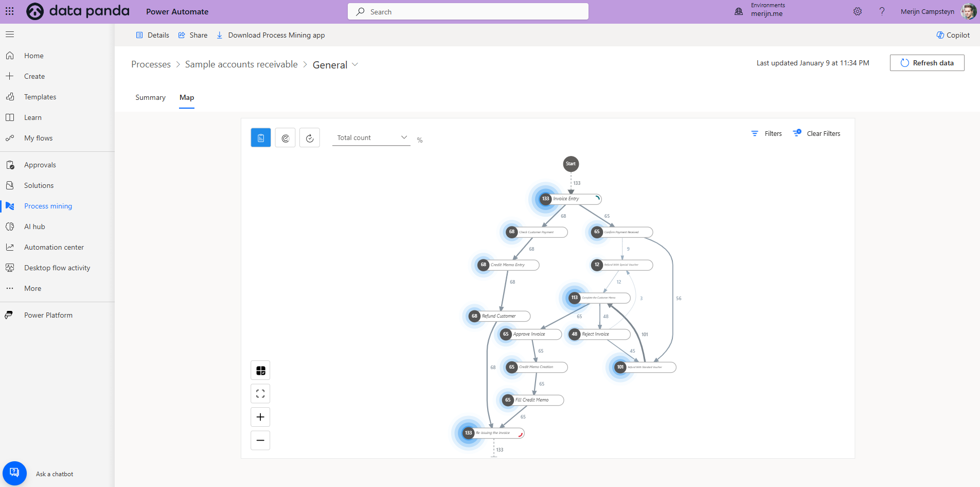Switch to the performance view icon

[x=286, y=138]
